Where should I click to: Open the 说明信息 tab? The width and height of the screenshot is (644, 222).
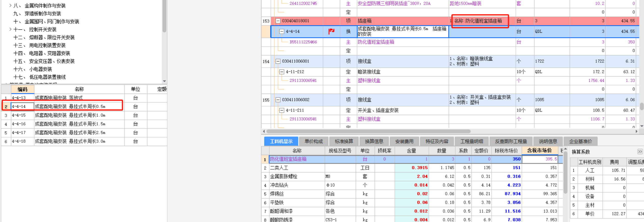pos(548,141)
